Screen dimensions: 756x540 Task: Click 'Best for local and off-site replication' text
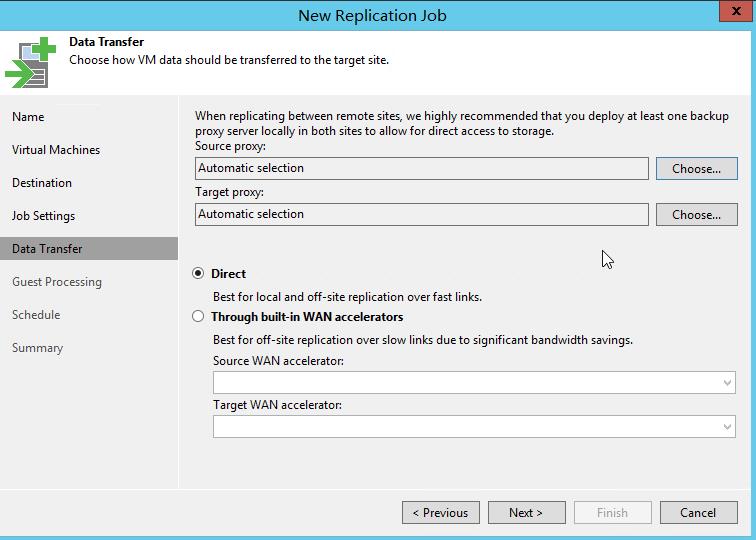347,297
